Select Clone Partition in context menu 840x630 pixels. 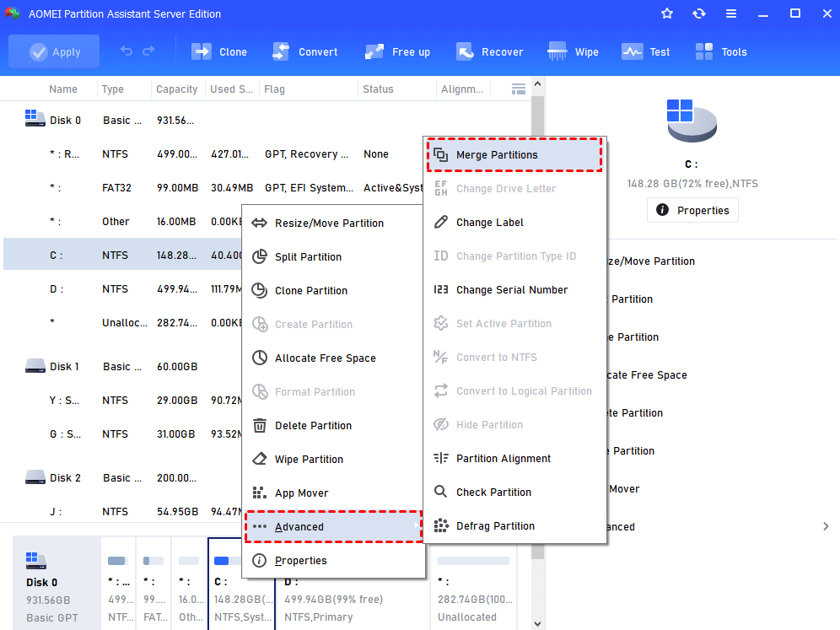pos(332,291)
